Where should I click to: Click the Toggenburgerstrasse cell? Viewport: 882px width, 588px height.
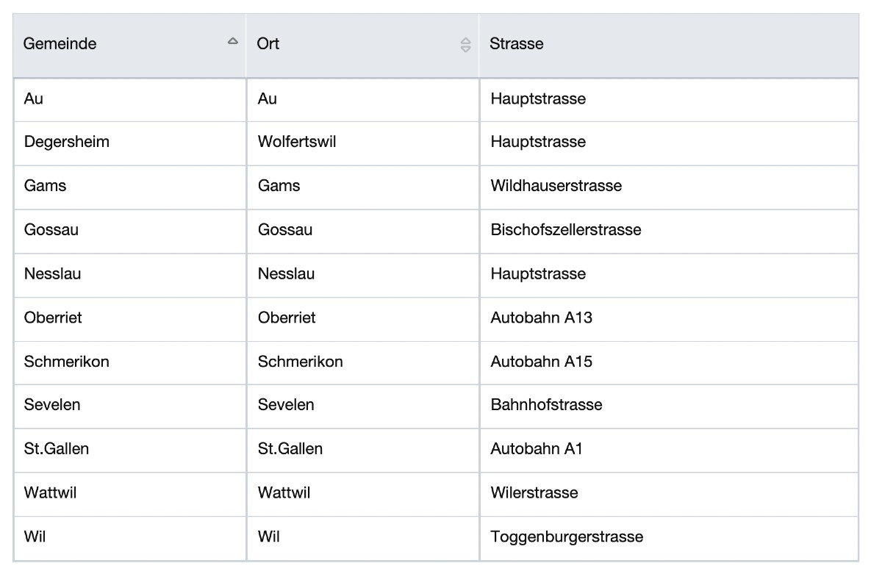click(x=567, y=537)
